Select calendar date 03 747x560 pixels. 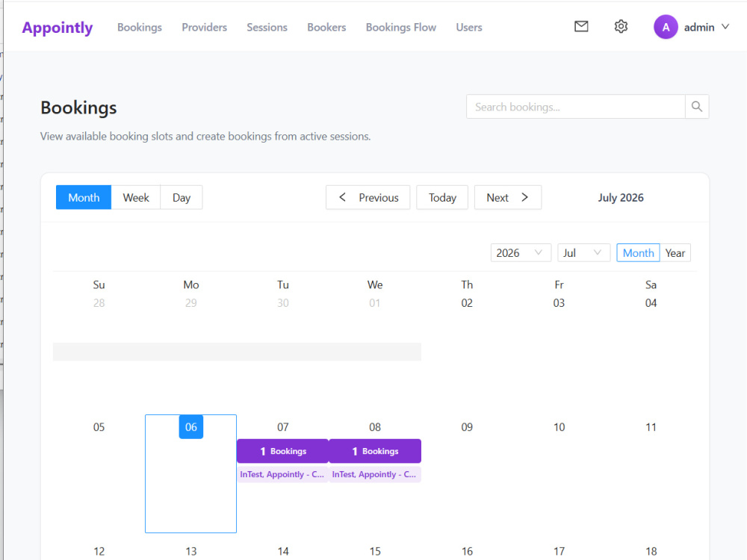click(559, 303)
